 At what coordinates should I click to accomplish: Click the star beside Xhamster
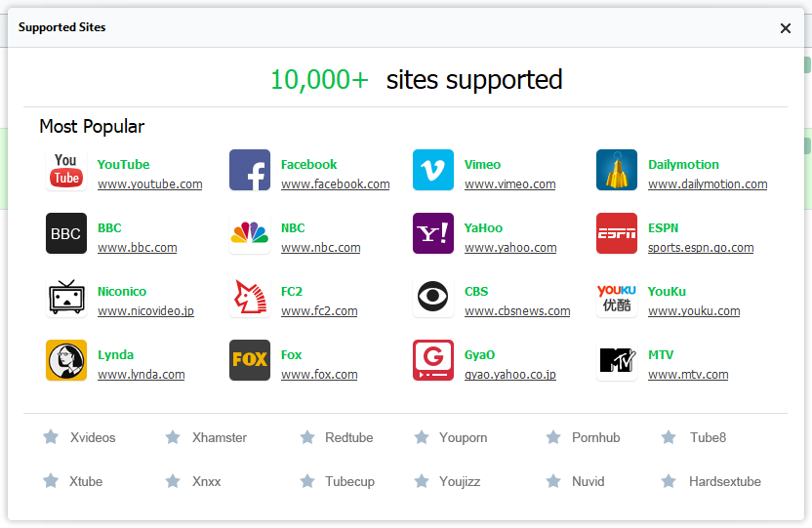tap(173, 437)
